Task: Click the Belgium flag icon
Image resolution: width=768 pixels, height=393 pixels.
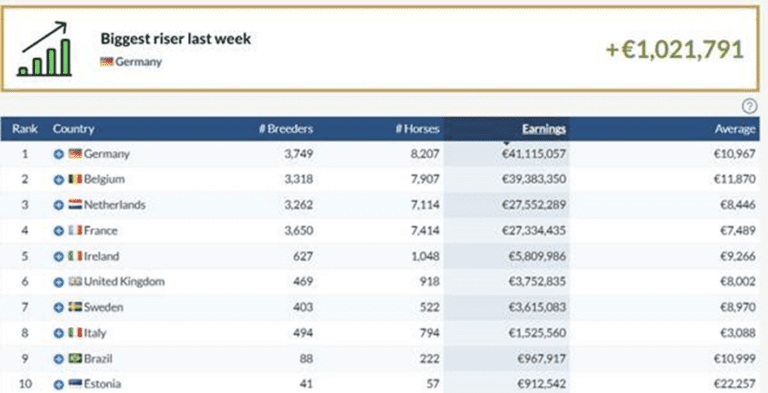Action: tap(75, 179)
